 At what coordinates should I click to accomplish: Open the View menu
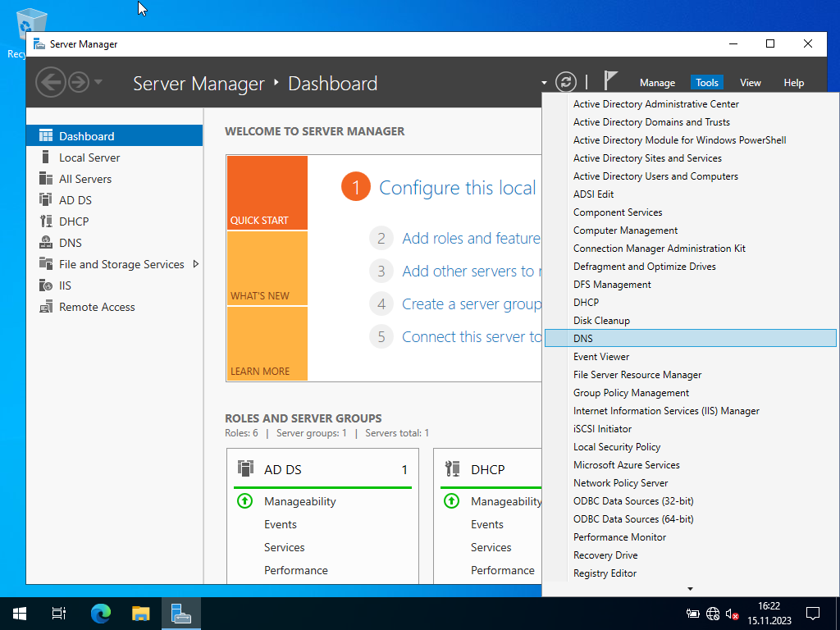click(750, 83)
